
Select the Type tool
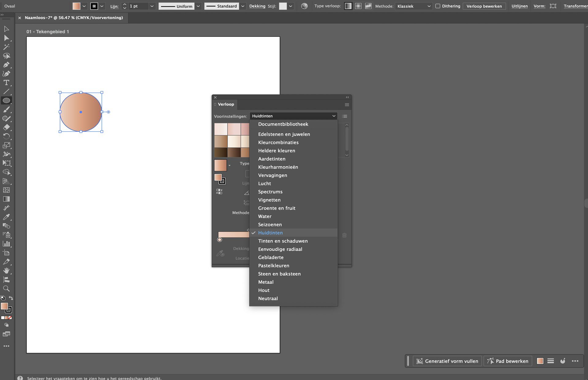[x=6, y=83]
